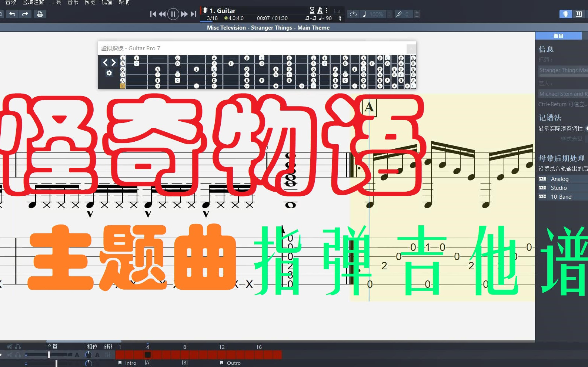This screenshot has height=367, width=588.
Task: Open the metronome options dots
Action: [x=327, y=10]
